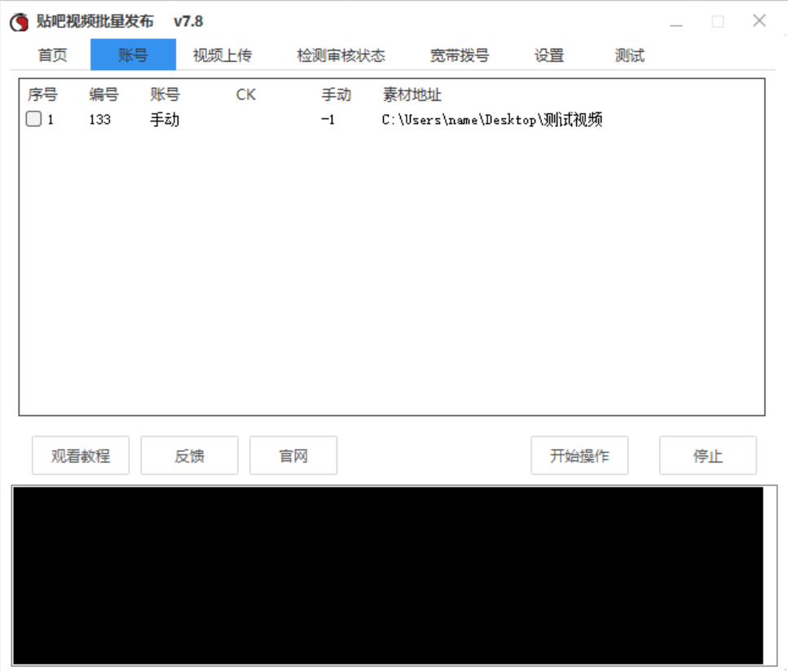
Task: Click inside the black log output area
Action: pos(388,576)
